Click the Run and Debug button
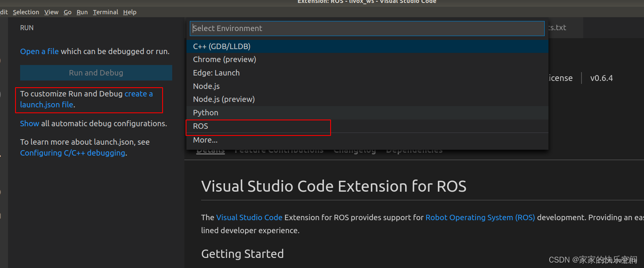Image resolution: width=644 pixels, height=268 pixels. point(96,73)
